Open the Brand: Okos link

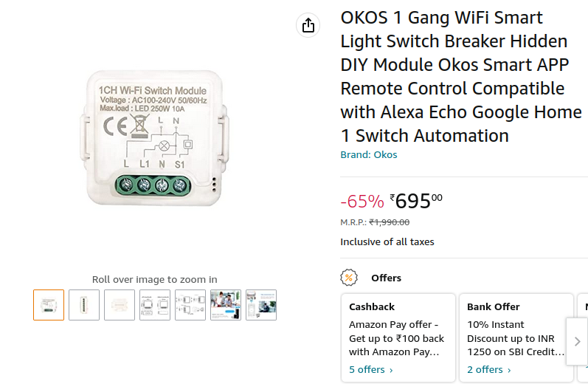(369, 154)
